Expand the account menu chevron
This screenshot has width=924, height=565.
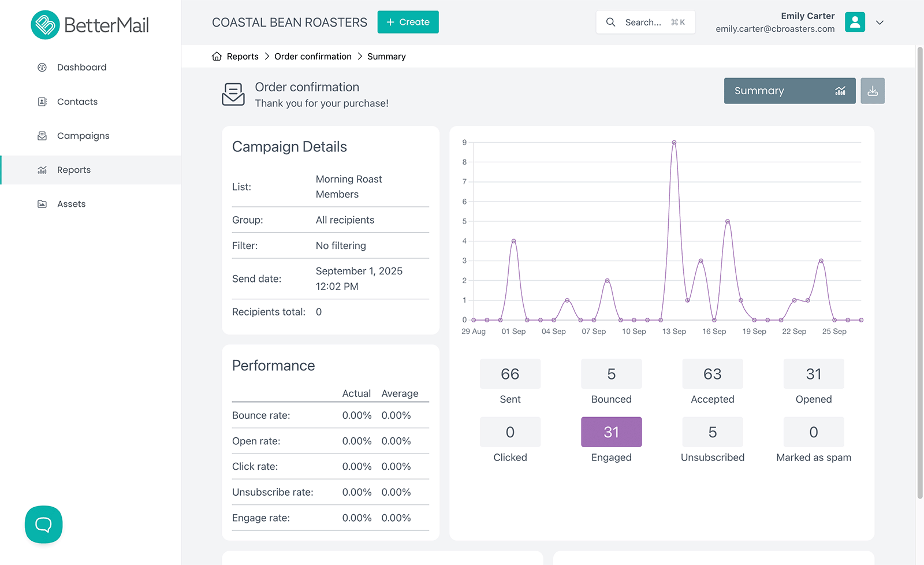880,23
